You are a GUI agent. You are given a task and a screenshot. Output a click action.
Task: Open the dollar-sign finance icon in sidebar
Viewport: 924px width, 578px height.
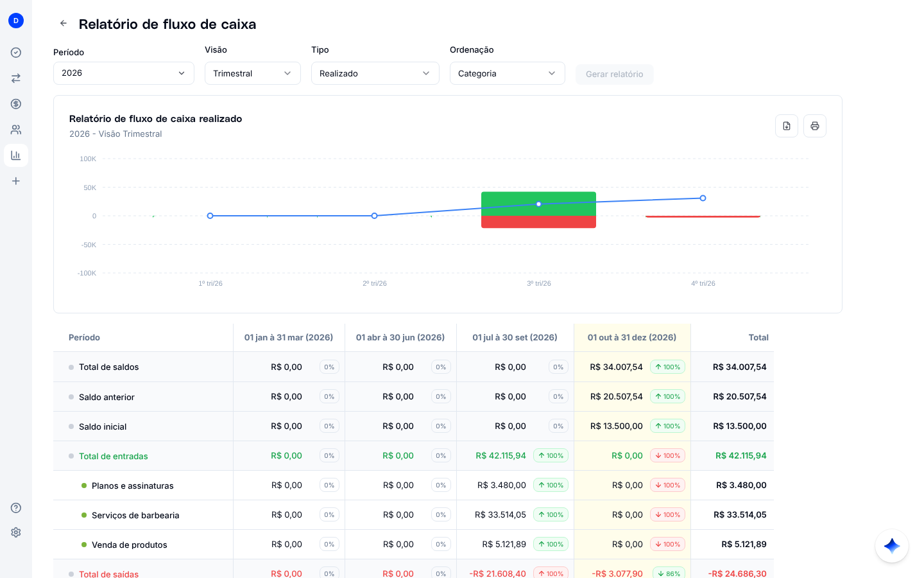[x=16, y=104]
